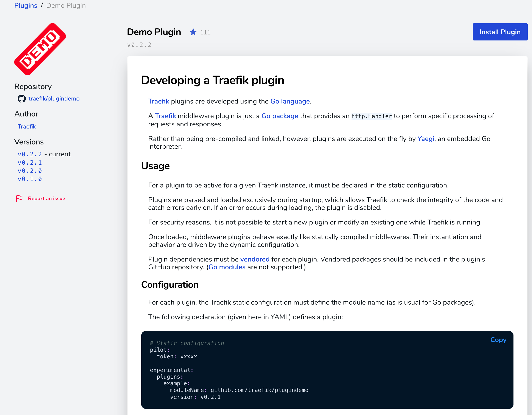Select version v0.2.1 from Versions list

(30, 162)
